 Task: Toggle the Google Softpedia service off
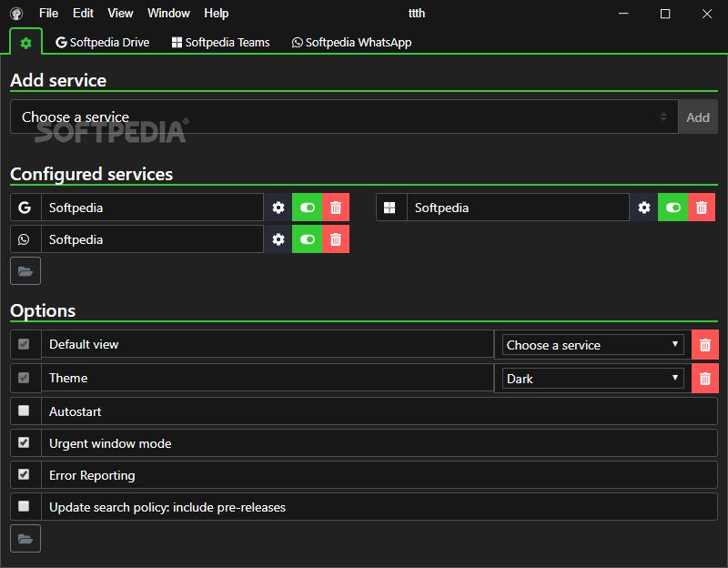[307, 208]
